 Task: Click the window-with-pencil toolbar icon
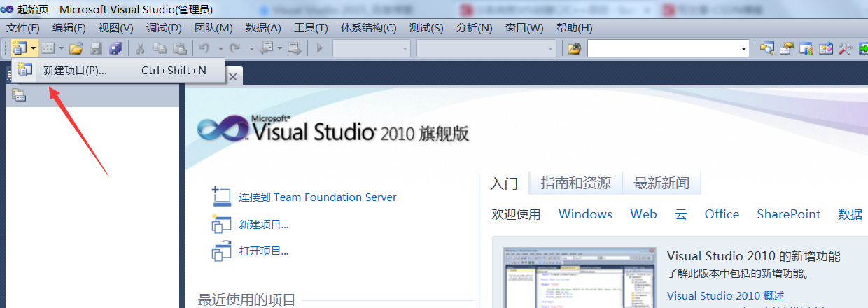[826, 48]
